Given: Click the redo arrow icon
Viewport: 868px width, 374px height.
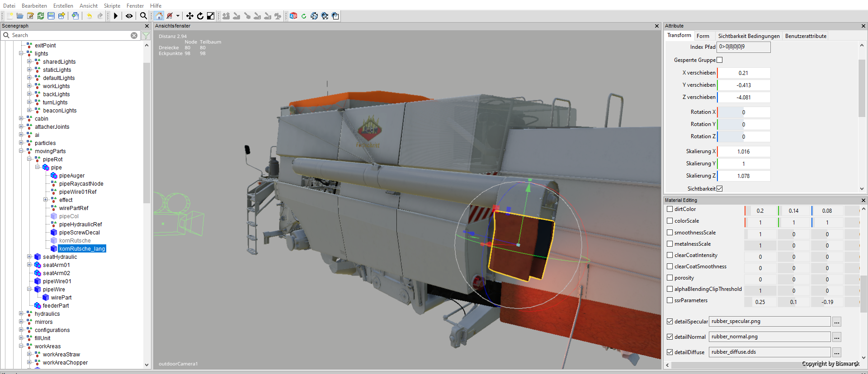Looking at the screenshot, I should point(100,16).
